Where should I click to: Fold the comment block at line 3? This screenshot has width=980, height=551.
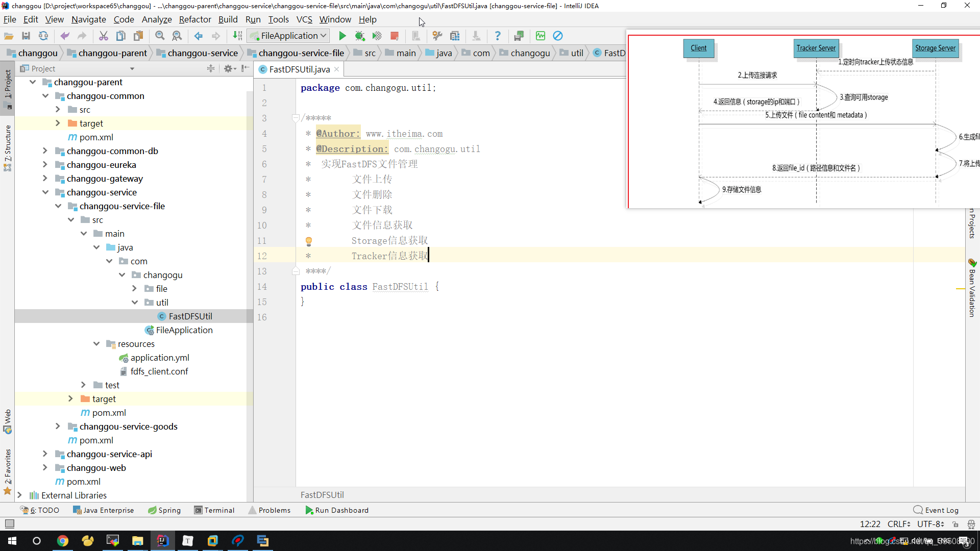tap(295, 118)
